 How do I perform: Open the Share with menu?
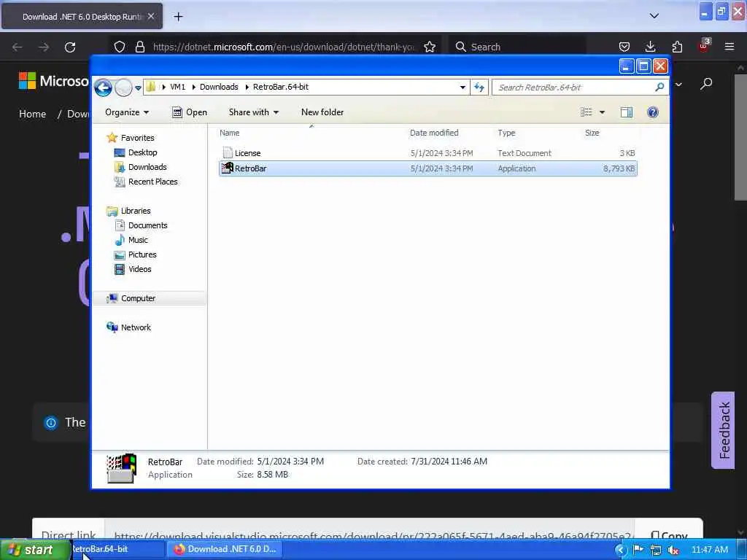tap(253, 112)
